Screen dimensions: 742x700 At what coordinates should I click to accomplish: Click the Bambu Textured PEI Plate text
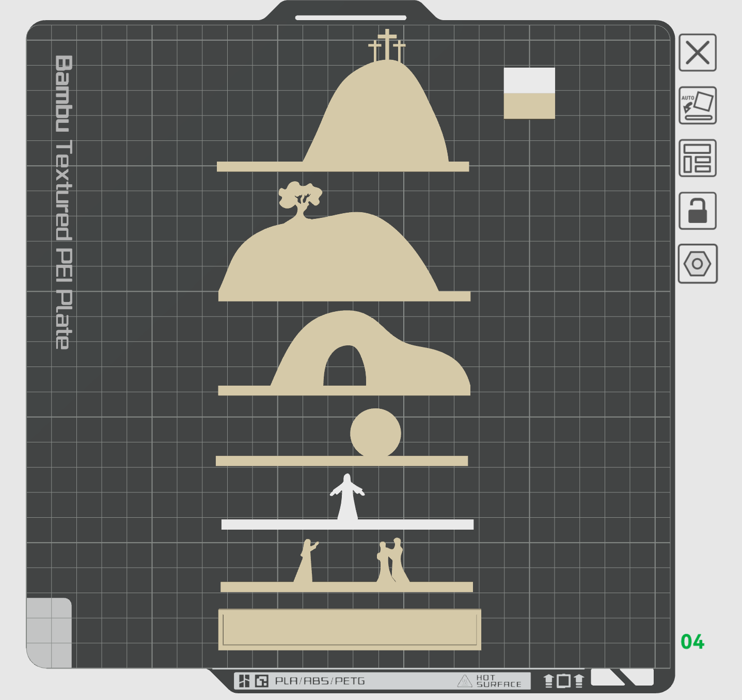[x=64, y=202]
